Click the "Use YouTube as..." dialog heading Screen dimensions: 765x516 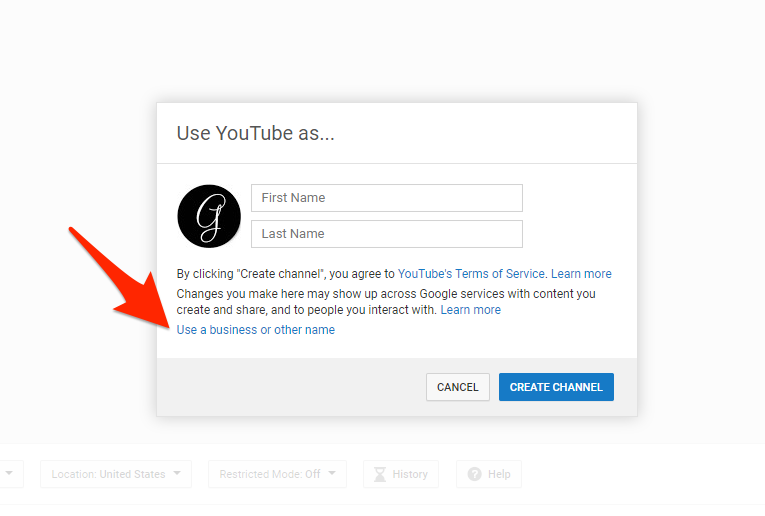pos(255,133)
